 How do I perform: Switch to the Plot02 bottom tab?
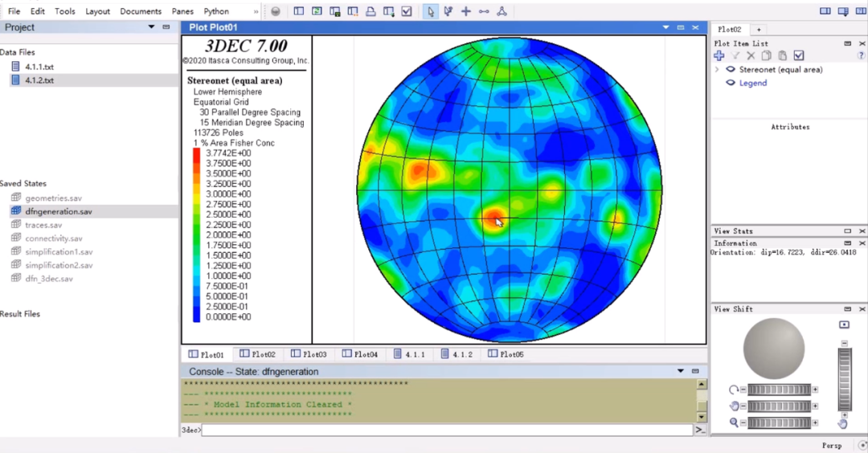[x=257, y=354]
